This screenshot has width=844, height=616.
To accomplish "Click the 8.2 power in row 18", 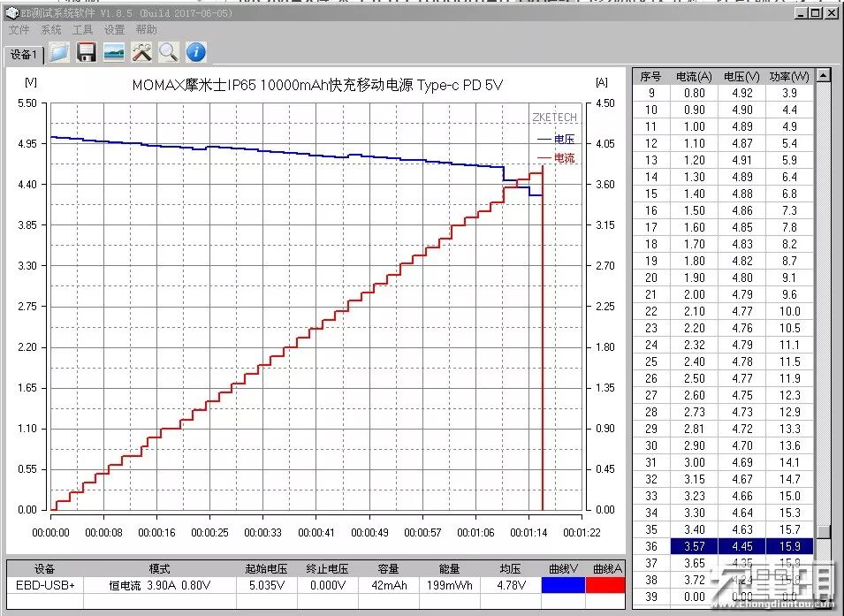I will [789, 244].
